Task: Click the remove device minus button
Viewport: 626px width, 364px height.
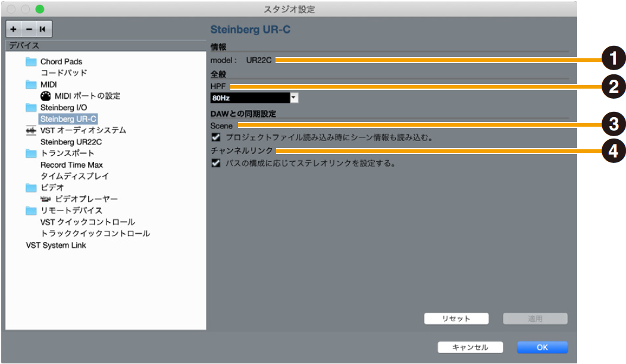Action: click(29, 29)
